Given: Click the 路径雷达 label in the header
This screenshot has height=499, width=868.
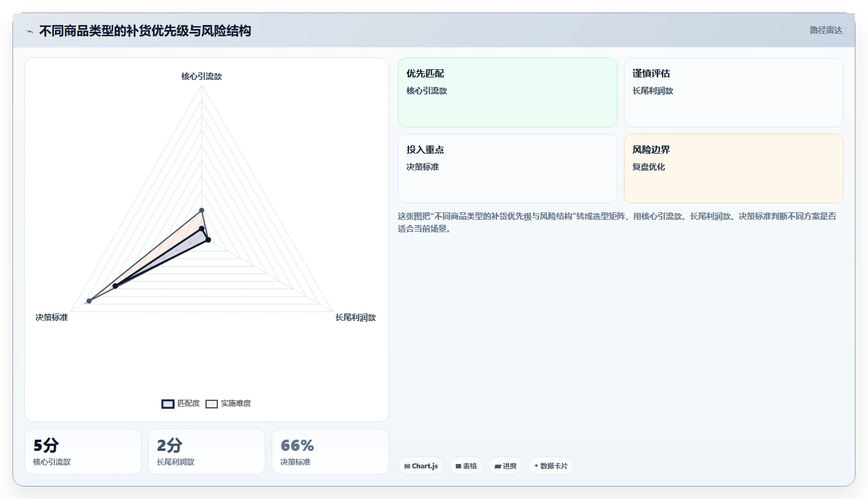Looking at the screenshot, I should pos(826,30).
